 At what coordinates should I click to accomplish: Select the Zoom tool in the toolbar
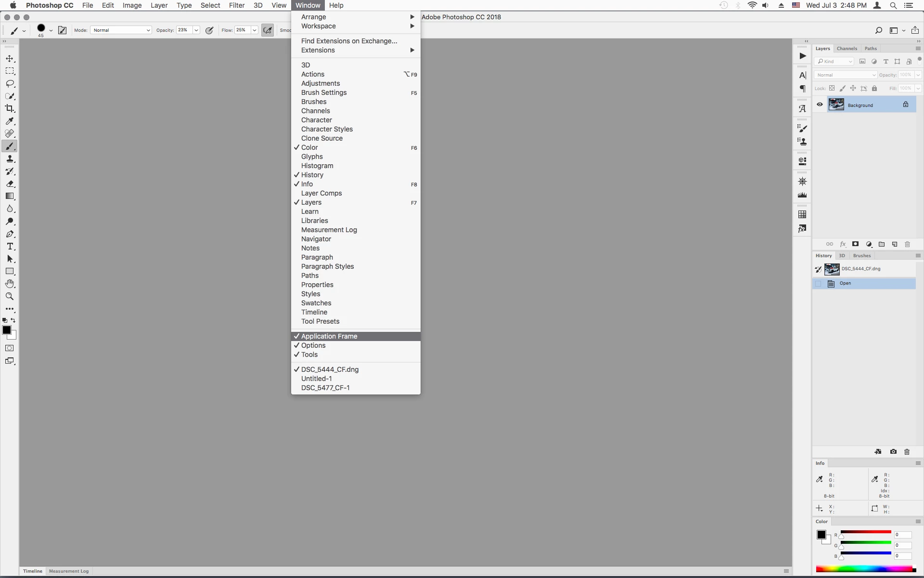(x=10, y=296)
